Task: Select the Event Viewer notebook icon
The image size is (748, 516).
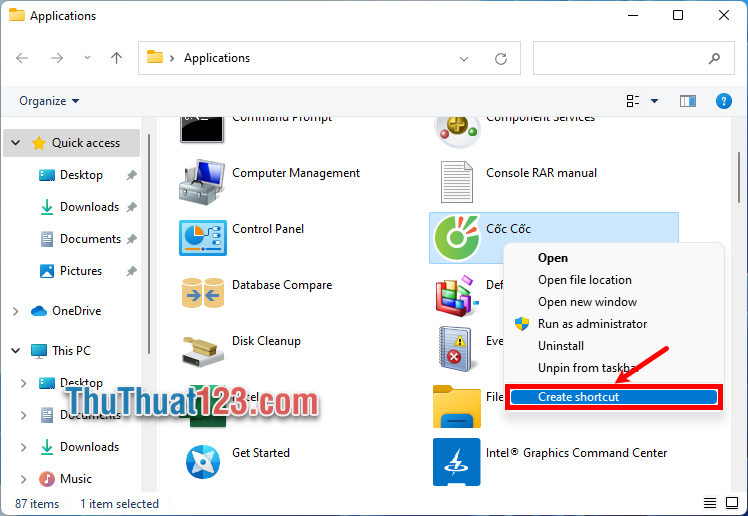Action: (456, 349)
